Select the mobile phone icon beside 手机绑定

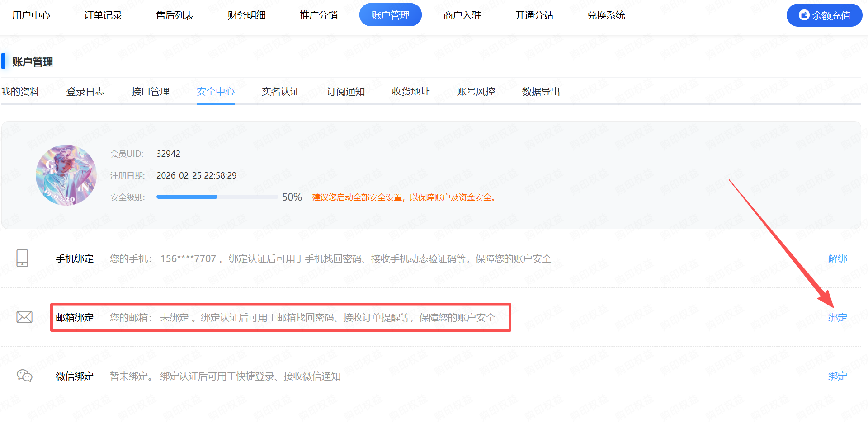[23, 258]
